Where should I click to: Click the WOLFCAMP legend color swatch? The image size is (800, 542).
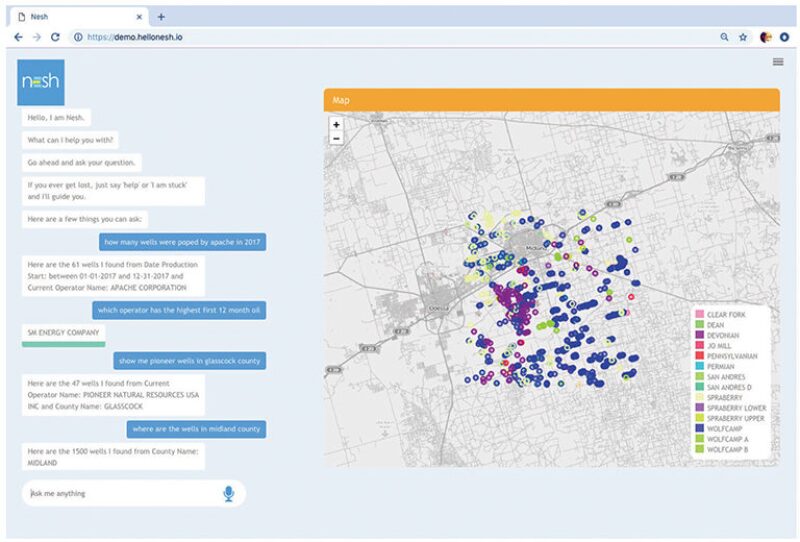pos(698,429)
